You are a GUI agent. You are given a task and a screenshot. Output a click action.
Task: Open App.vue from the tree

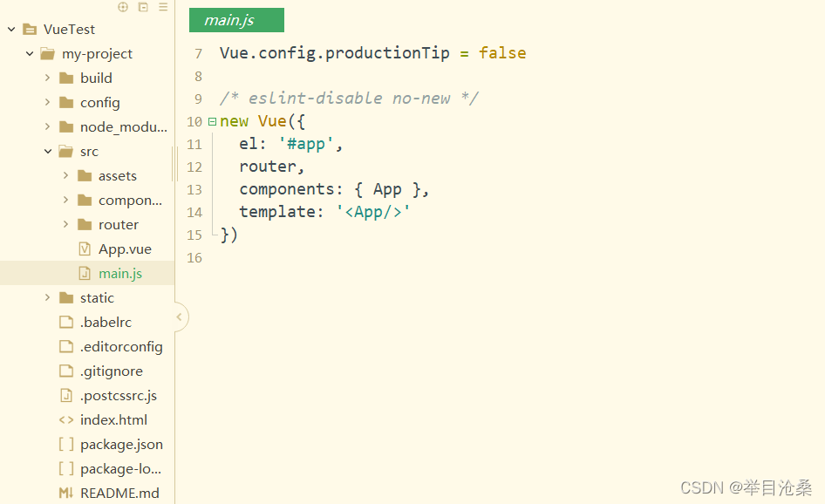pyautogui.click(x=125, y=249)
